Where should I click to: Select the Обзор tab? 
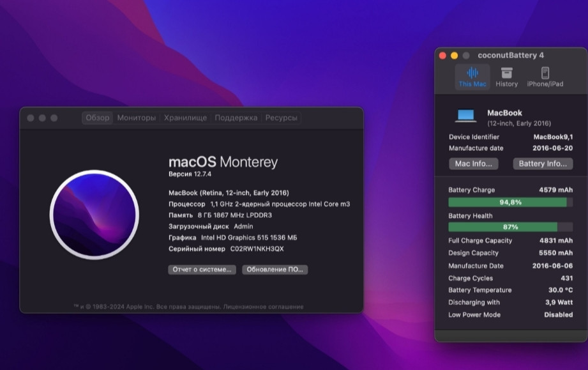98,118
